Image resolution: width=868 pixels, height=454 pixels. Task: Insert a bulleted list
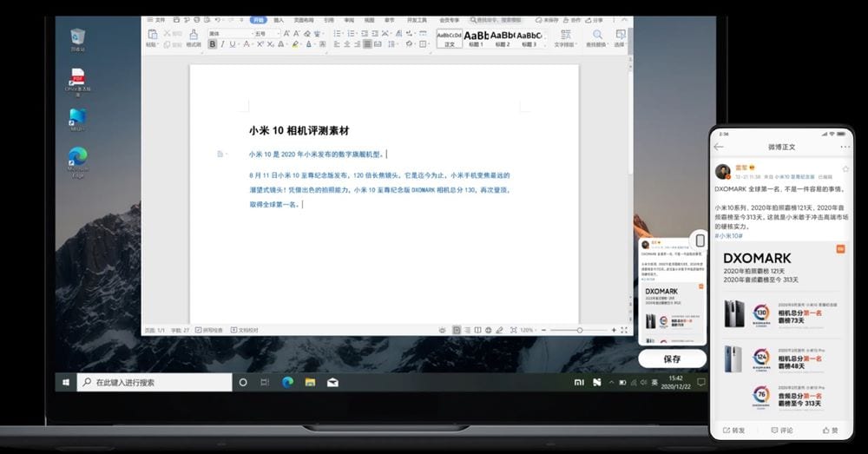[337, 34]
